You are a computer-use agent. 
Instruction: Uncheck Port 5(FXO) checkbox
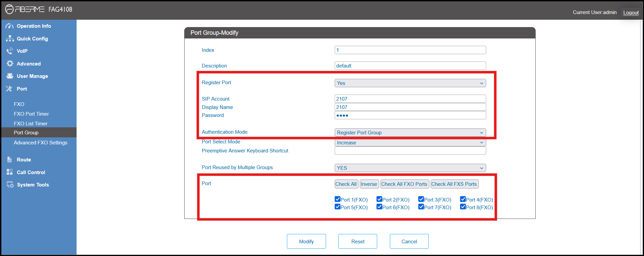[x=337, y=207]
